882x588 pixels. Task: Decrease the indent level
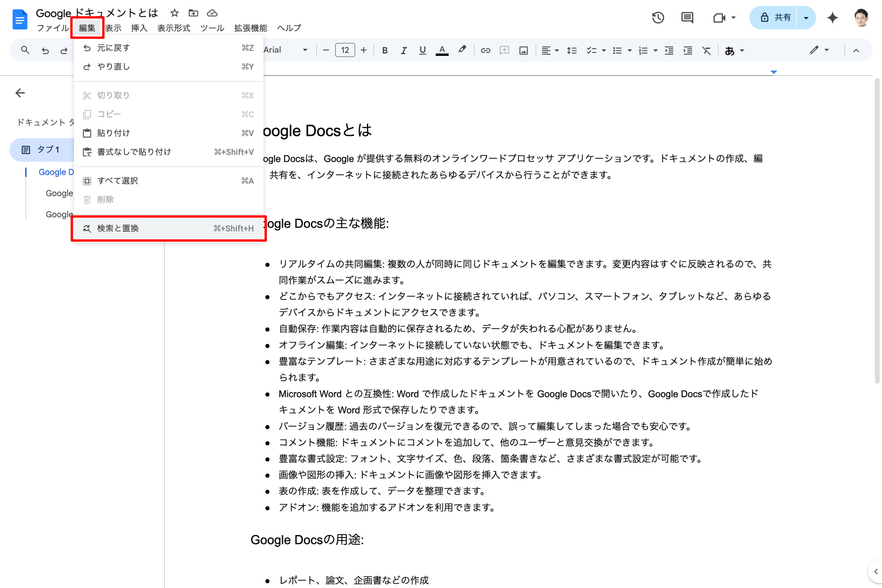pos(669,51)
